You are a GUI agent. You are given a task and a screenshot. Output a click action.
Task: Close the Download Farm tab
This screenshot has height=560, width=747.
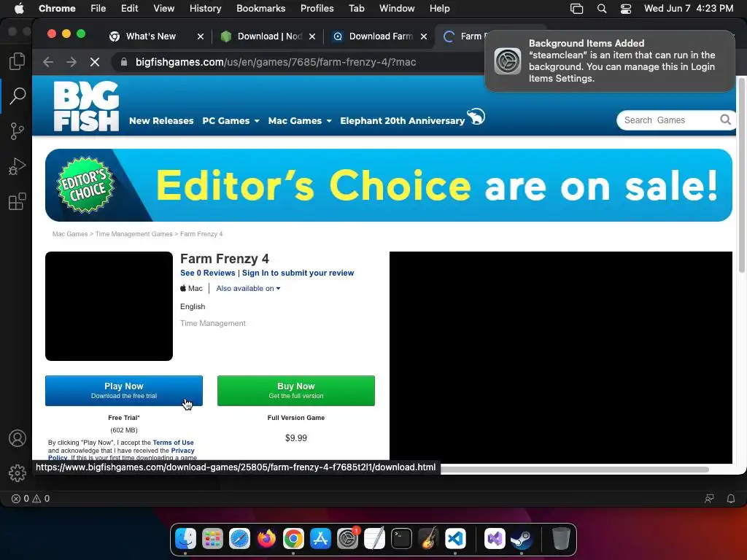tap(424, 36)
